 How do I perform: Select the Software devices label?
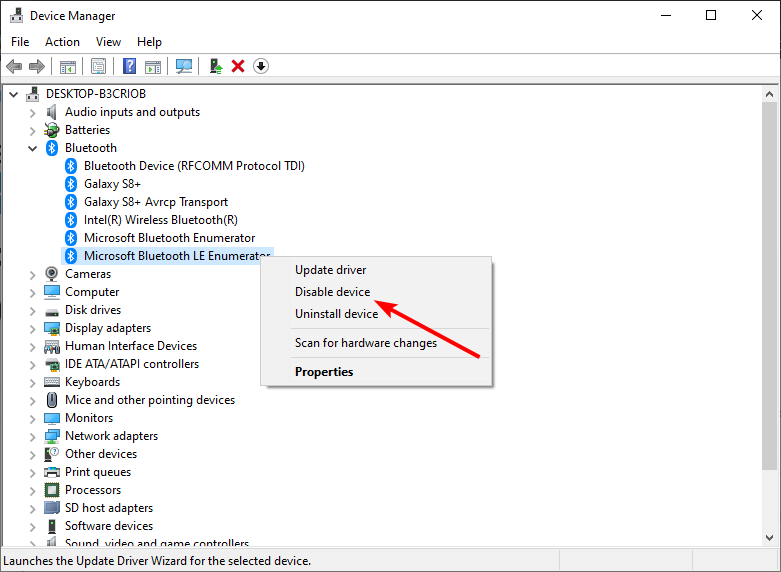pyautogui.click(x=109, y=526)
